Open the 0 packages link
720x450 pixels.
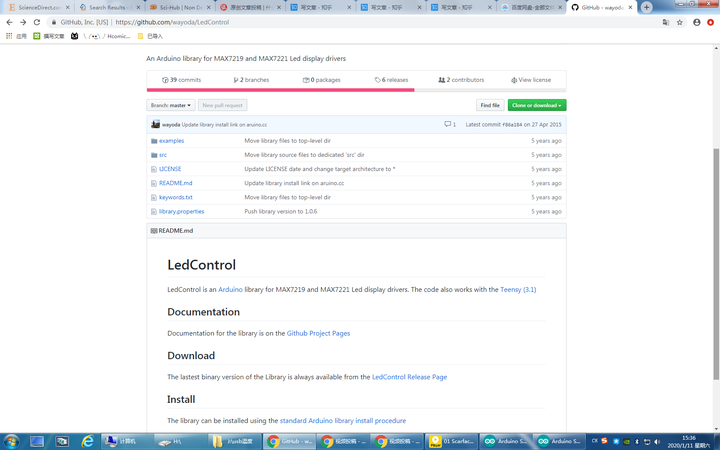[x=321, y=80]
